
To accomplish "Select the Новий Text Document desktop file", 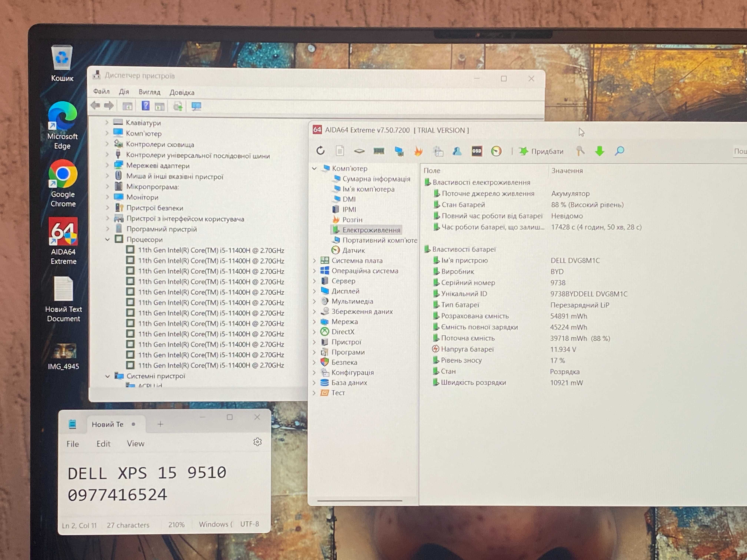I will coord(64,299).
